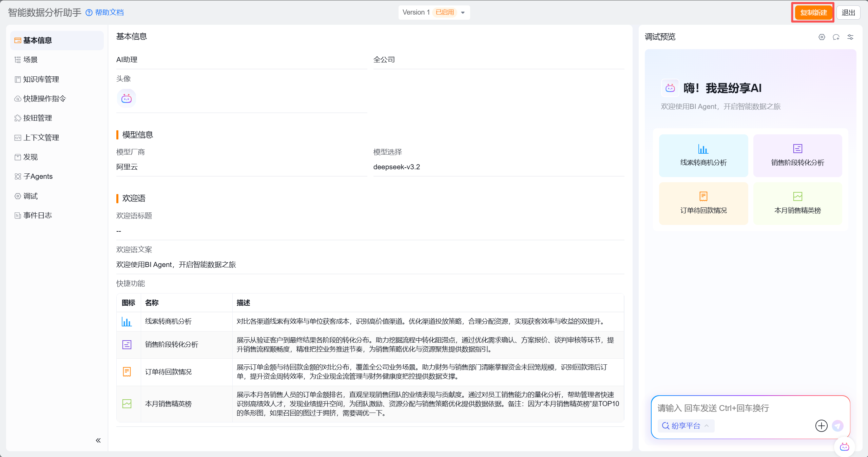Viewport: 868px width, 457px height.
Task: Click the new conversation icon in preview header
Action: pos(836,37)
